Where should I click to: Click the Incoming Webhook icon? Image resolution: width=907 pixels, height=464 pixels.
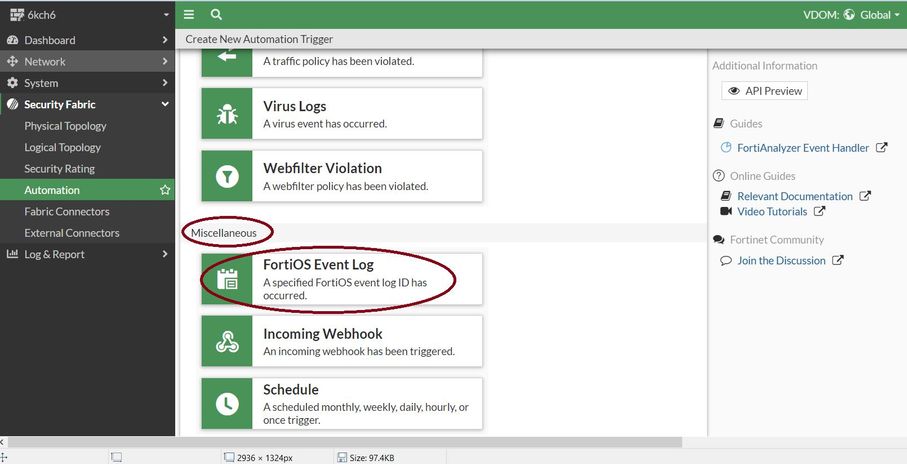[227, 341]
